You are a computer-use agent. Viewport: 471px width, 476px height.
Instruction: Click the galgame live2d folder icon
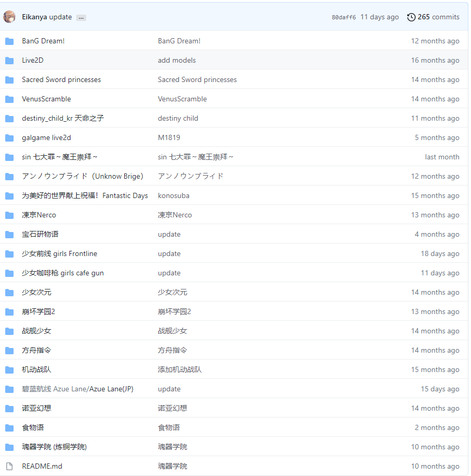tap(9, 138)
